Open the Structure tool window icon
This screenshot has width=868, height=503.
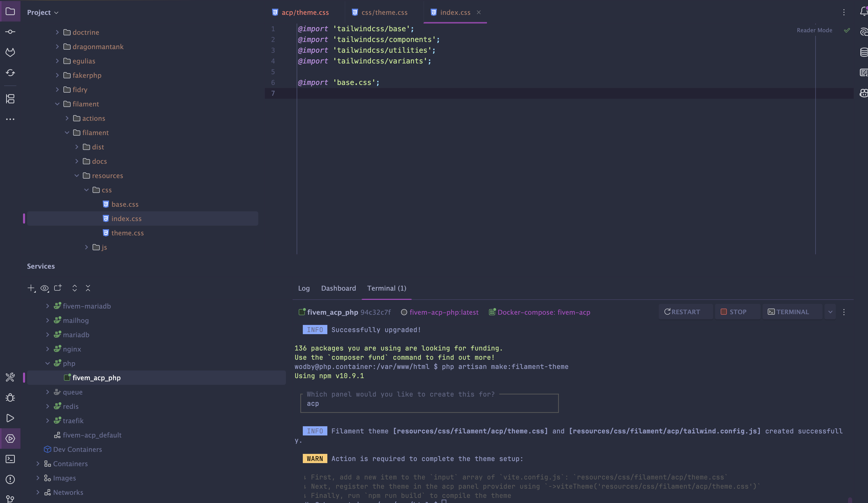click(x=10, y=99)
